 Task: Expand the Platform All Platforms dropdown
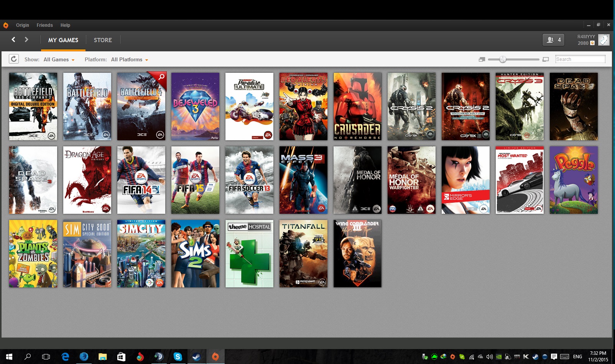click(130, 59)
